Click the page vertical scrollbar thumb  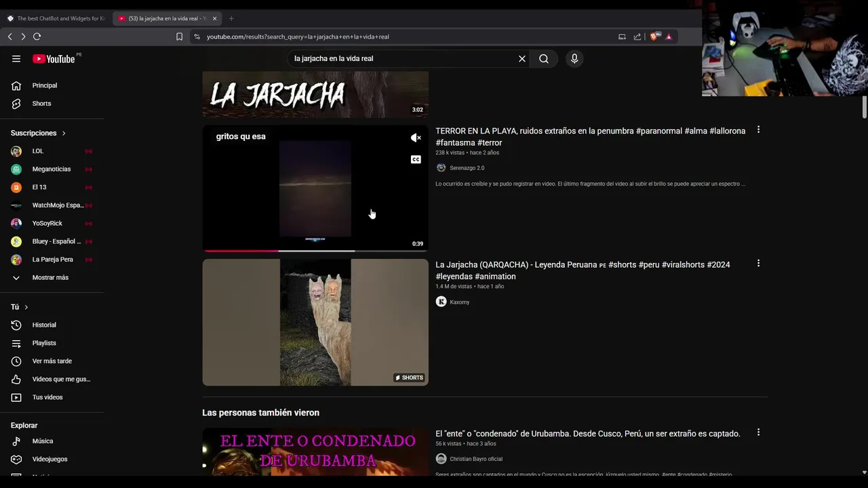pos(864,107)
